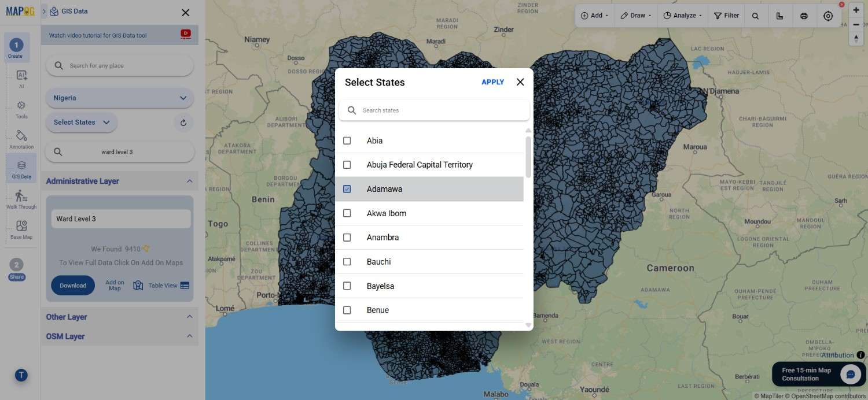Open the Nigeria country dropdown
The height and width of the screenshot is (400, 868).
click(x=119, y=98)
